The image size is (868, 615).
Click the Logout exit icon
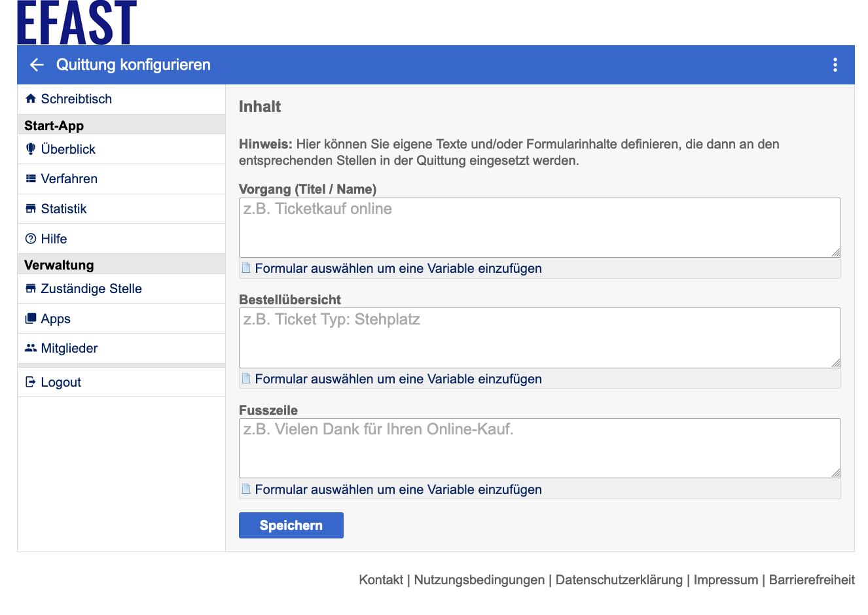30,382
